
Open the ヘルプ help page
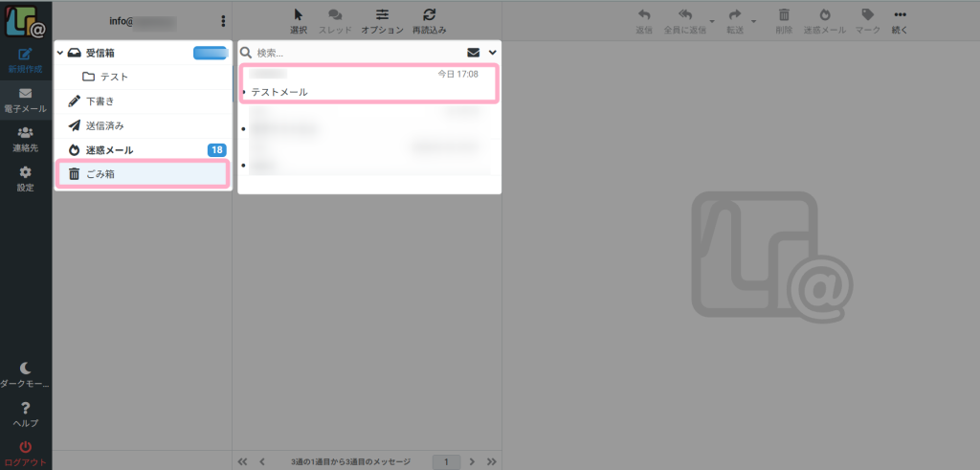[x=26, y=415]
